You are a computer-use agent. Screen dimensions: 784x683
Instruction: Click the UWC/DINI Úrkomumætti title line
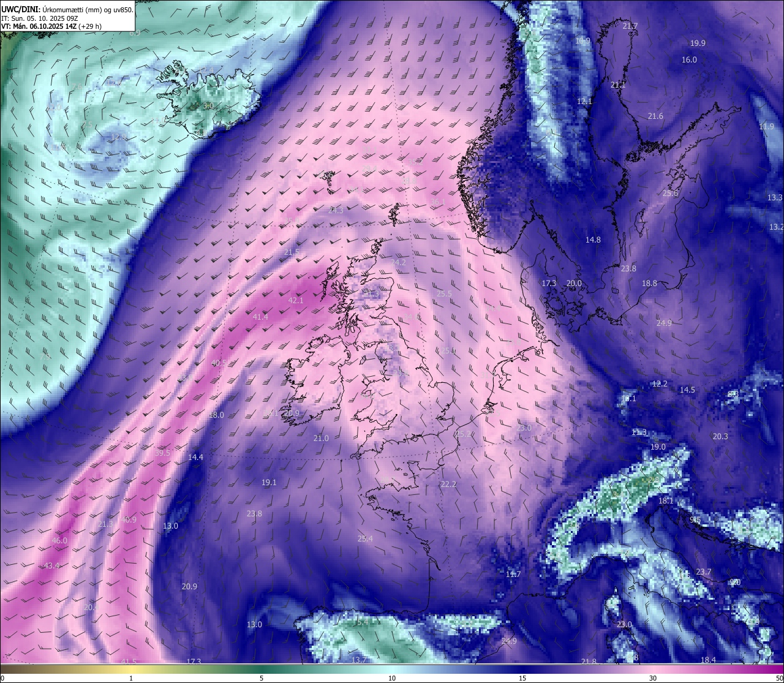pos(67,10)
